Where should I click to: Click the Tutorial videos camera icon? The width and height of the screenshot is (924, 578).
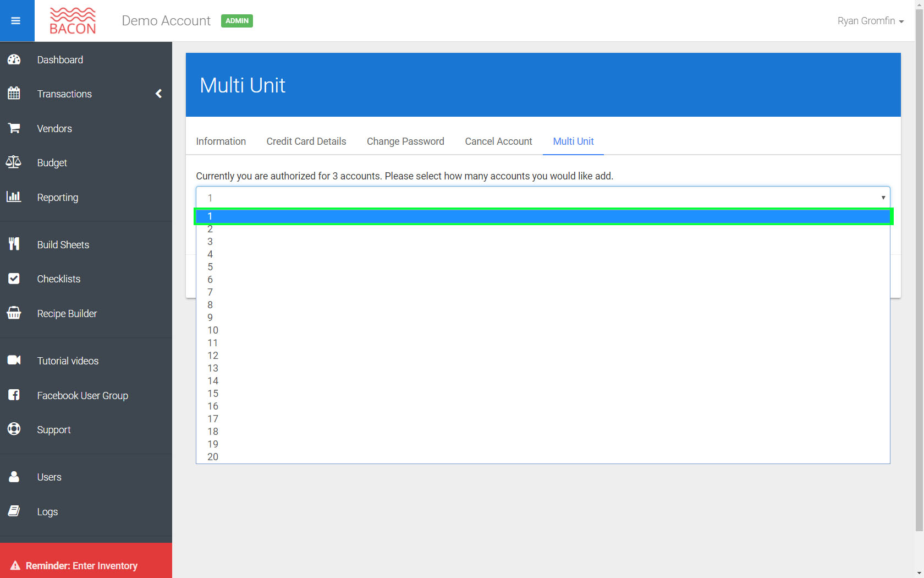pos(14,360)
